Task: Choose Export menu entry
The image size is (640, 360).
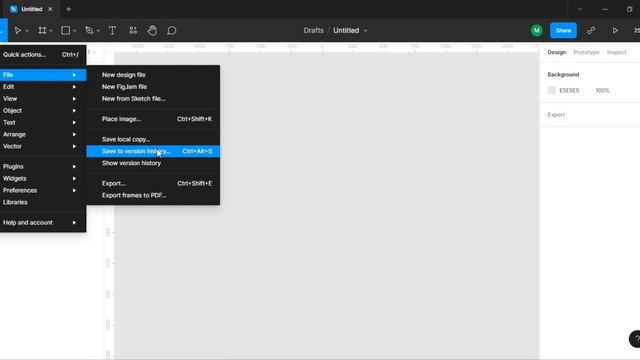Action: (153, 183)
